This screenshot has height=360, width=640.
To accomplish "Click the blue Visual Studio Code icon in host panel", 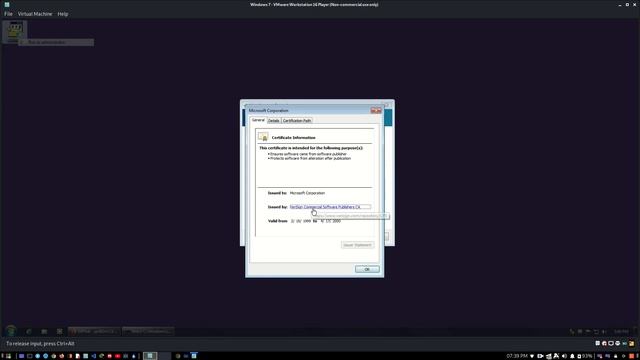I will (93, 356).
